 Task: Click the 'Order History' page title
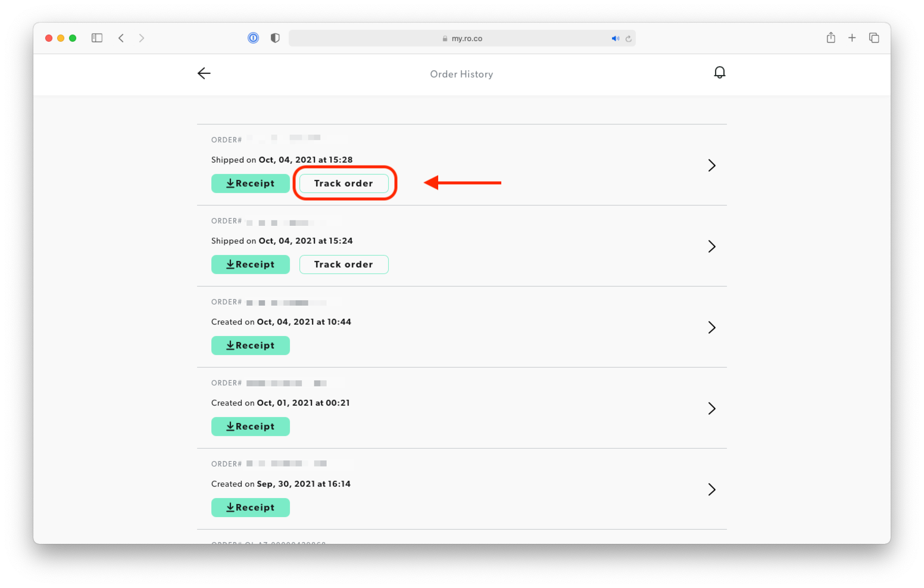point(462,74)
